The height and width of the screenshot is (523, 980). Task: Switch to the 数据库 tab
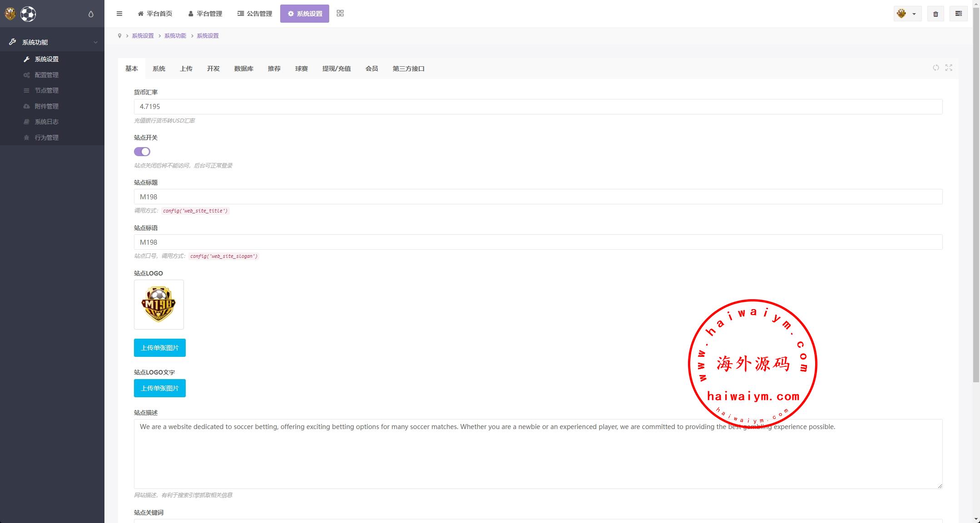point(244,69)
